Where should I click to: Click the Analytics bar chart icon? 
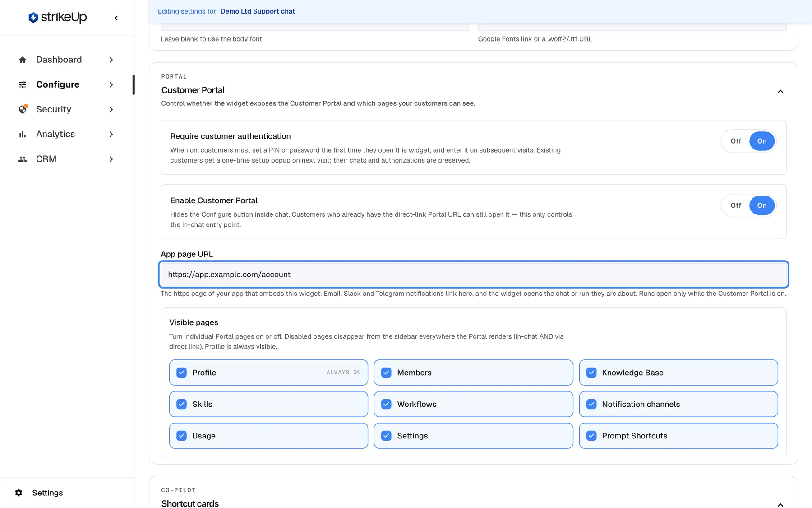tap(23, 134)
